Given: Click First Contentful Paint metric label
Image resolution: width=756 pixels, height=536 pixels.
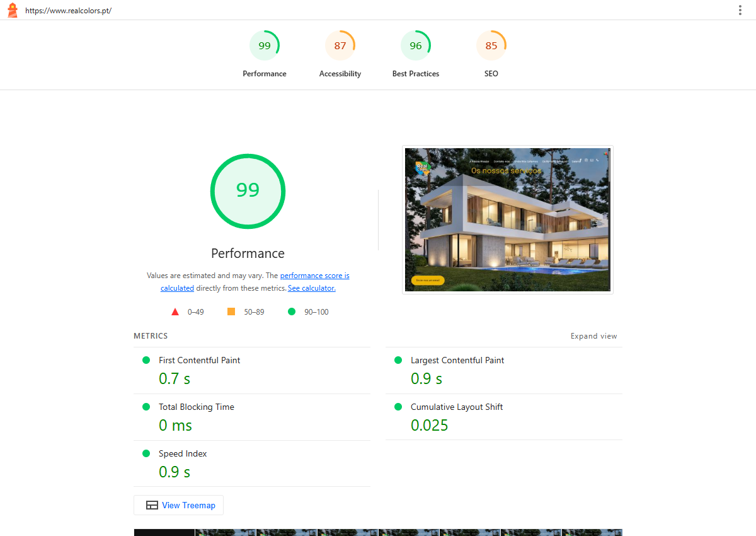Looking at the screenshot, I should [x=199, y=360].
